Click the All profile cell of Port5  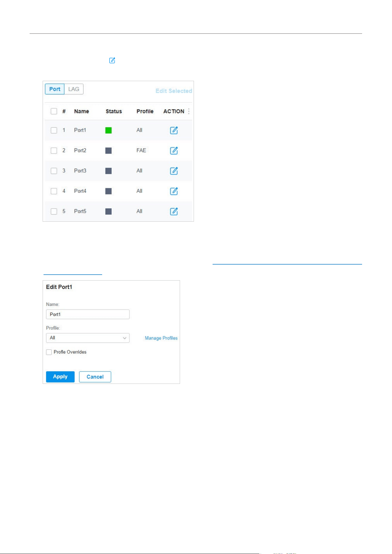pyautogui.click(x=139, y=211)
